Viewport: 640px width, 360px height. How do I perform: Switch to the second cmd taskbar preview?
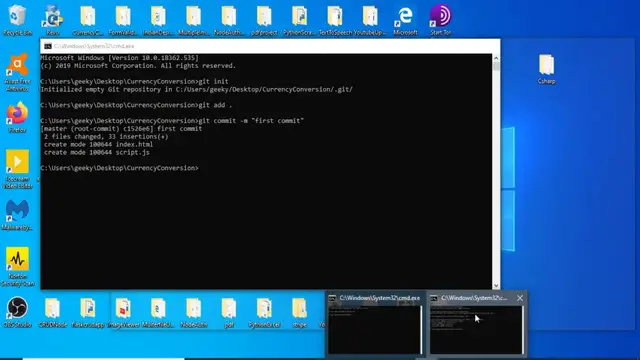(x=476, y=325)
